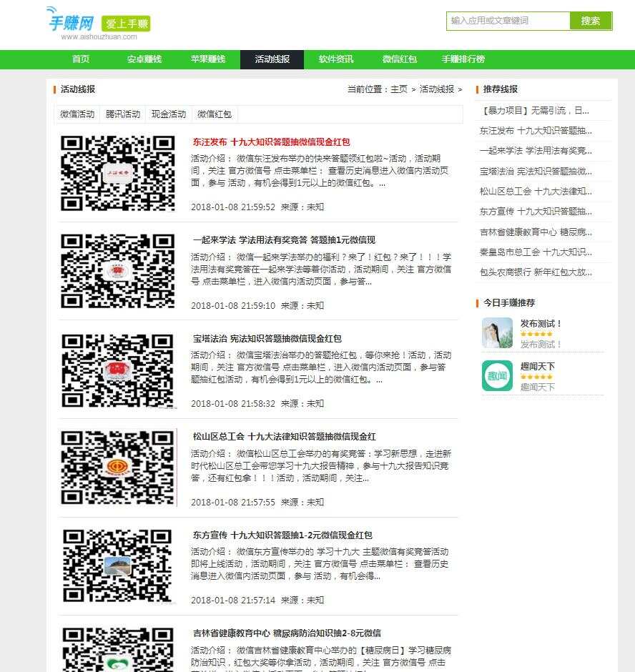Screen dimensions: 635x672
Task: Switch to the 软件资讯 navigation tab
Action: 335,59
